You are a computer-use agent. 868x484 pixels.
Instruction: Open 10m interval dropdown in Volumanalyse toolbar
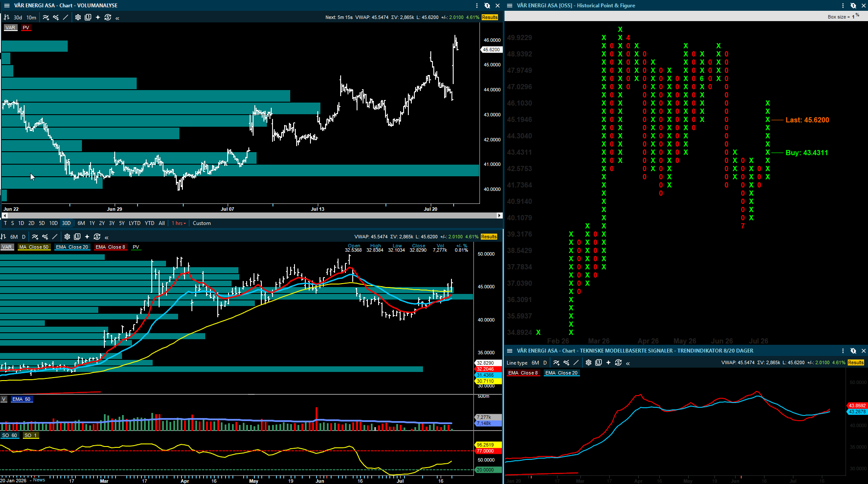31,18
